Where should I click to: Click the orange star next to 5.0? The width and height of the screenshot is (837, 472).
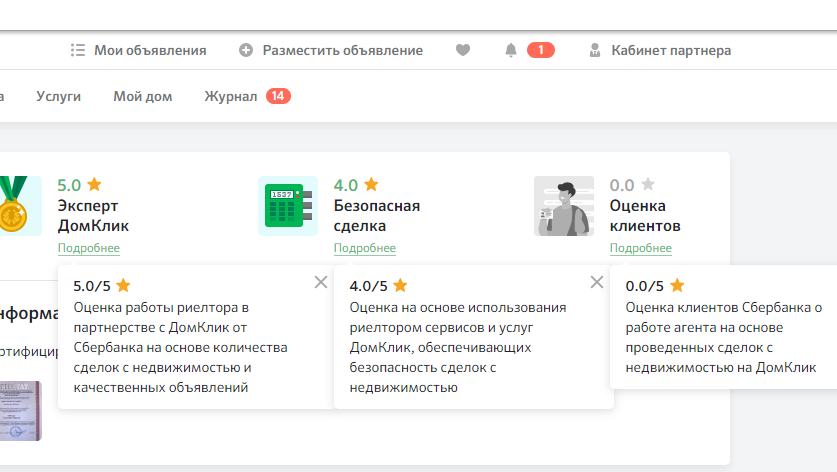pos(94,184)
